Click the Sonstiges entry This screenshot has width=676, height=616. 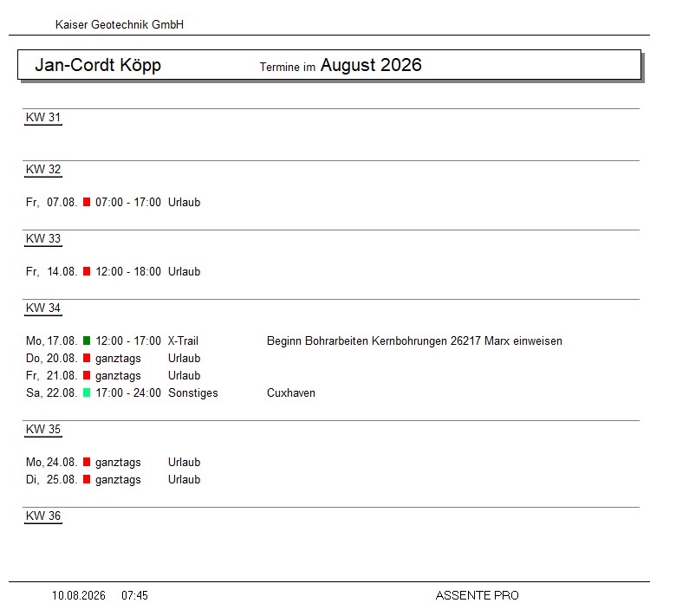193,393
